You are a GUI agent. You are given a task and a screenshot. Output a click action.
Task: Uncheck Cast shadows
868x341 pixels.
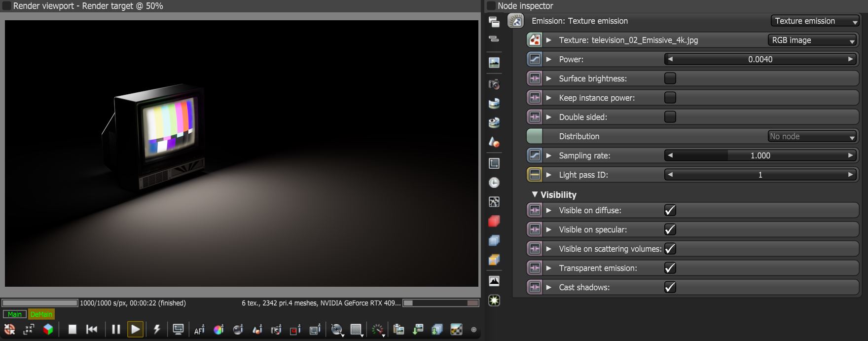(670, 287)
